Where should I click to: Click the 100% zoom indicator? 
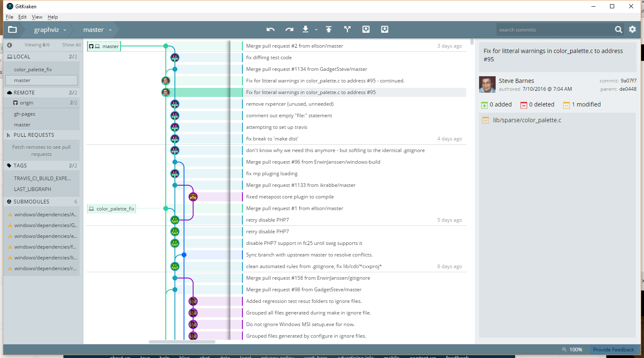(572, 350)
